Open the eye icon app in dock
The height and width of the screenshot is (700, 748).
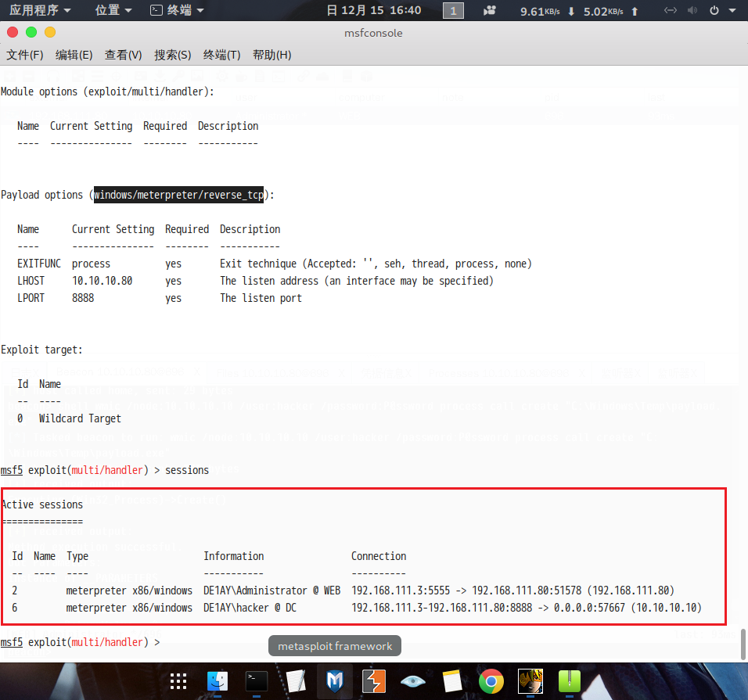[x=413, y=681]
